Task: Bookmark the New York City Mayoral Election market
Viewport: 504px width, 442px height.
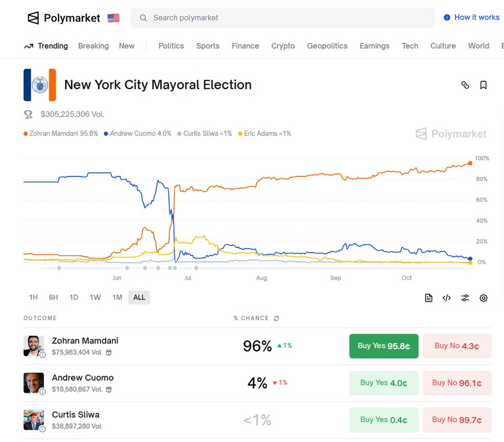Action: tap(483, 85)
